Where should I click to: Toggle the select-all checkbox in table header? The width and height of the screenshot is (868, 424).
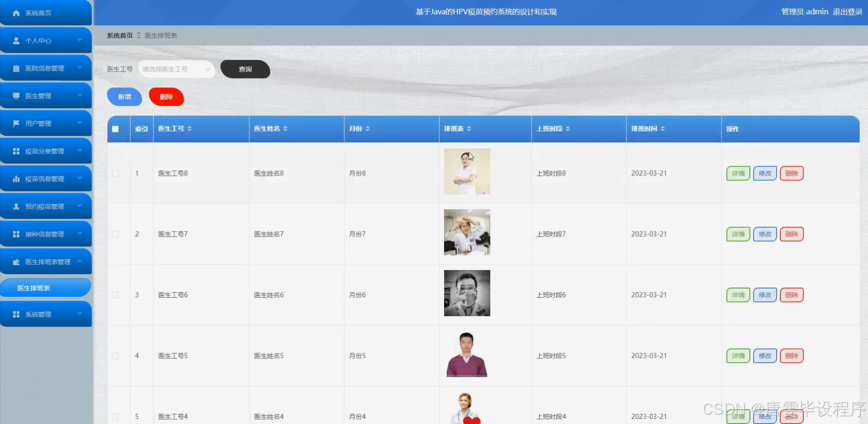(115, 129)
